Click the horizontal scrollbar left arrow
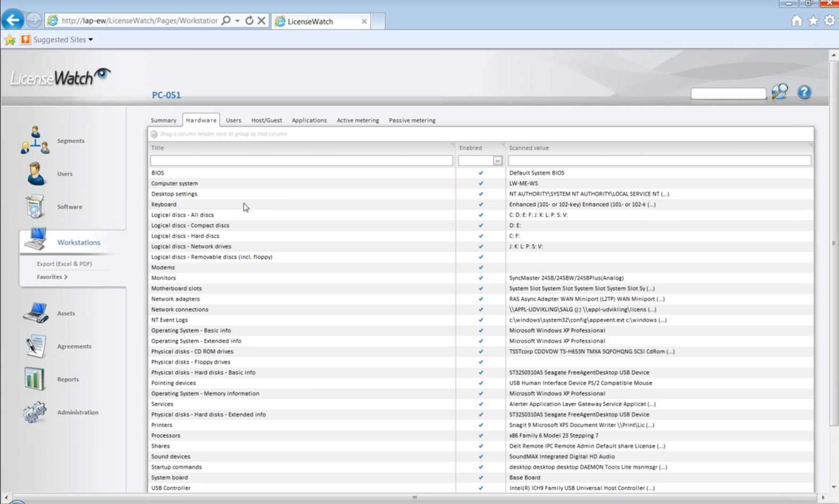Image resolution: width=839 pixels, height=504 pixels. pos(6,497)
